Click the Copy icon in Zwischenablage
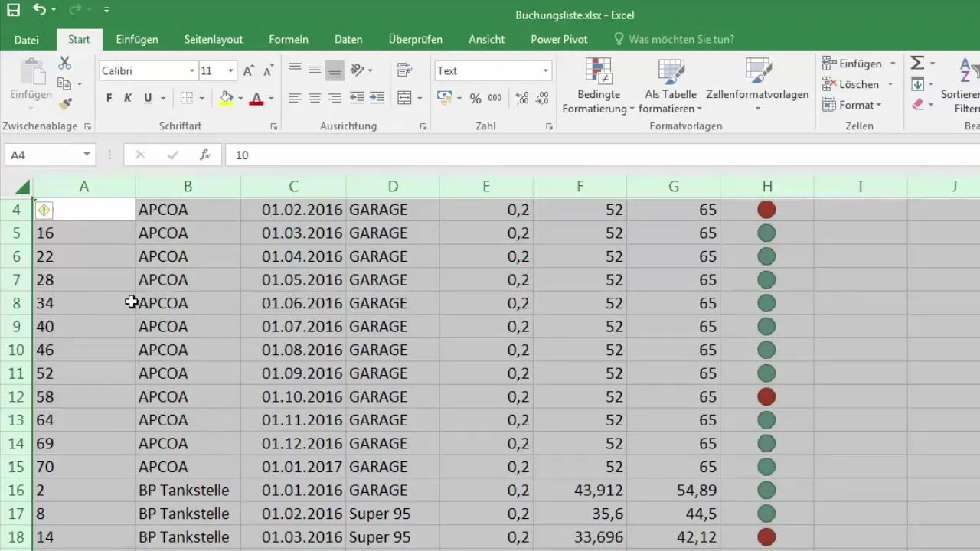The image size is (980, 551). coord(65,83)
